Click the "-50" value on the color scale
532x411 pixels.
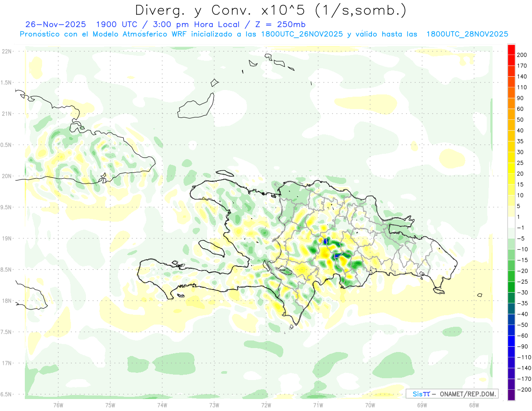tap(524, 325)
